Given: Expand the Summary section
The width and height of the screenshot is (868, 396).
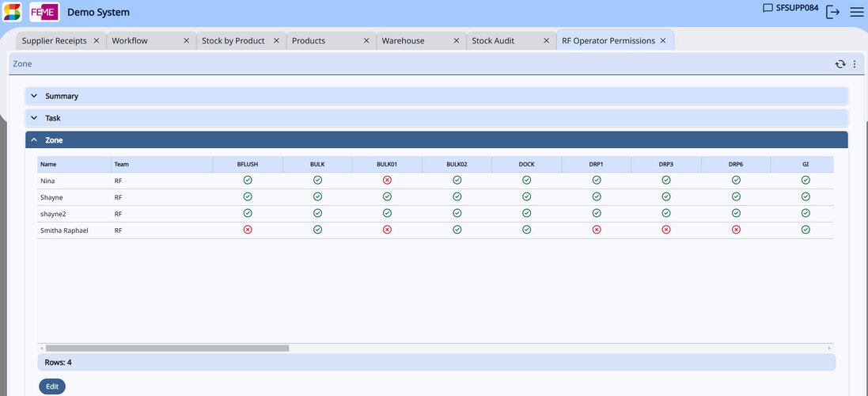Looking at the screenshot, I should click(62, 96).
